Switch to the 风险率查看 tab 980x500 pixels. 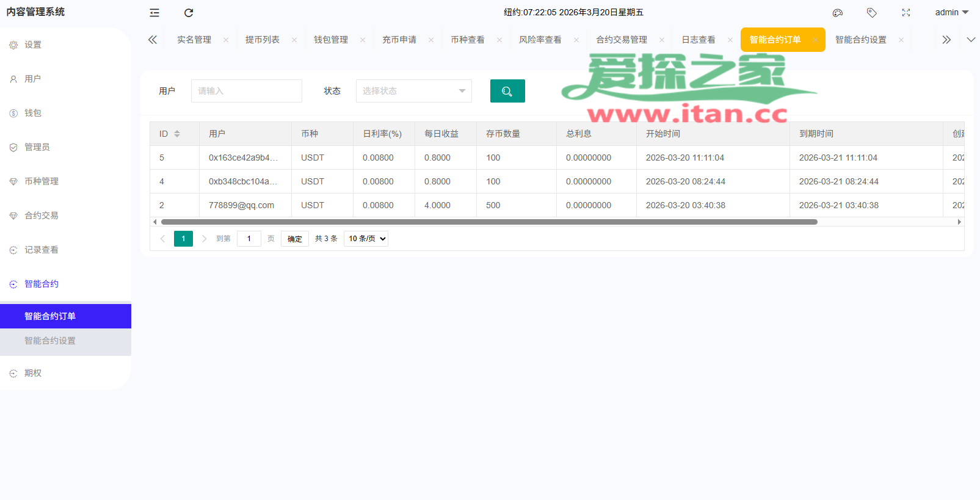click(x=540, y=40)
